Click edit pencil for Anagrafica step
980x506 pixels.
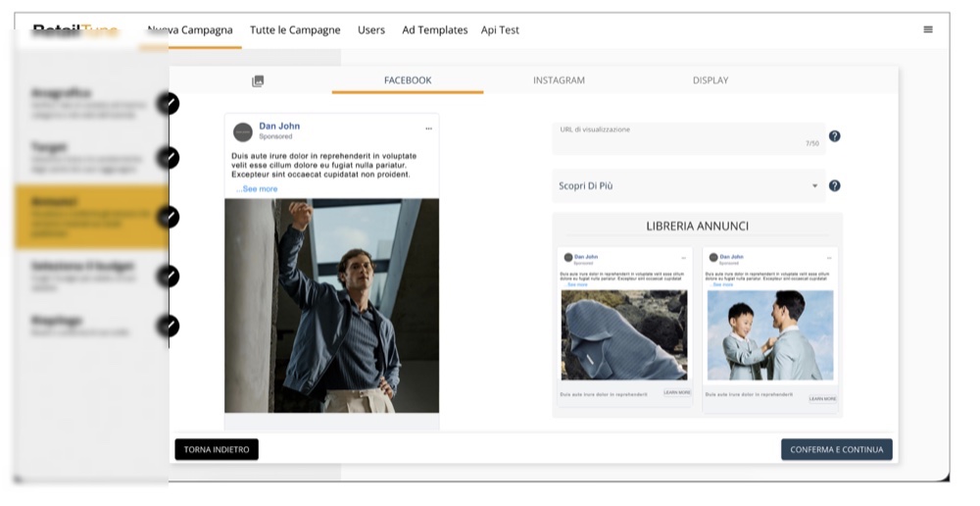coord(169,104)
